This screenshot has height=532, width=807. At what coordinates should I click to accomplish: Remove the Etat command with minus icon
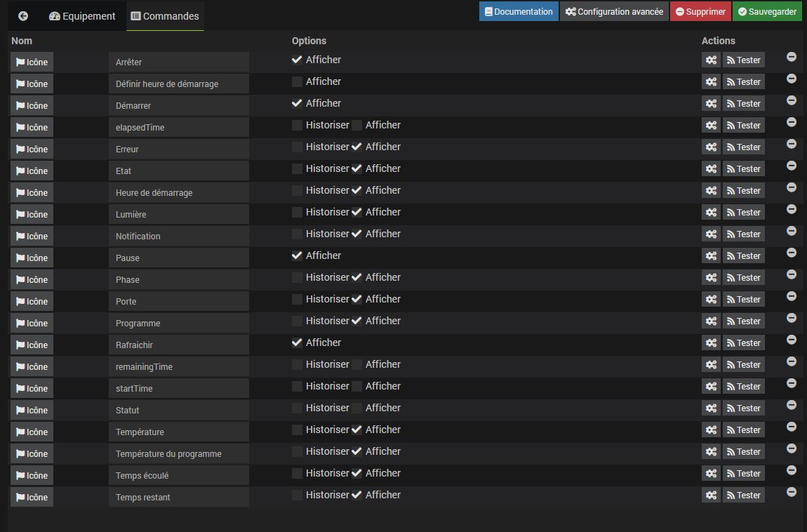[792, 166]
